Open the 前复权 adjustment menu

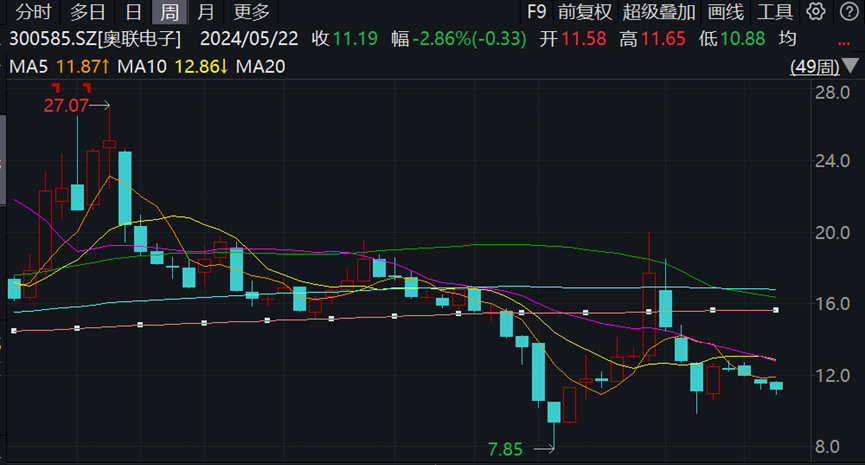[584, 12]
